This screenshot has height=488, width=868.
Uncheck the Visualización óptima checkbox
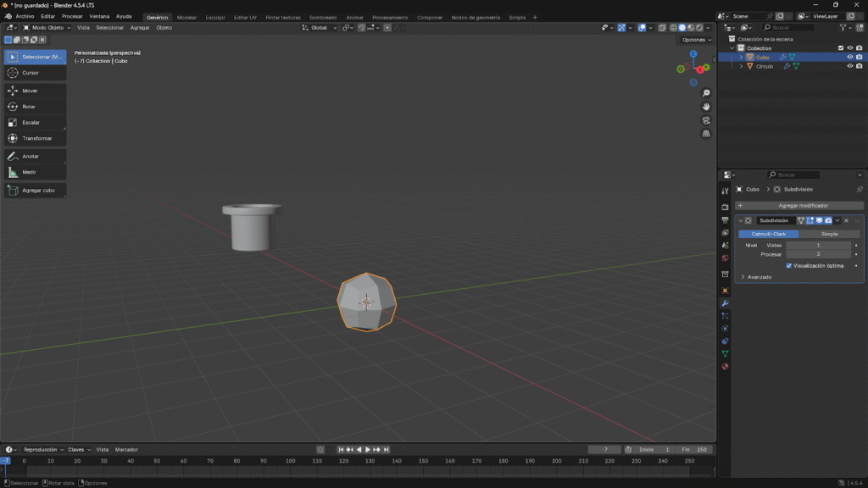tap(789, 265)
